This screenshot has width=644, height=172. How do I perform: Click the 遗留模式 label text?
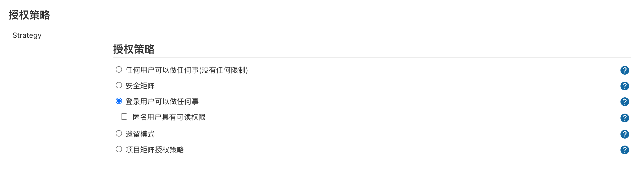[x=140, y=134]
